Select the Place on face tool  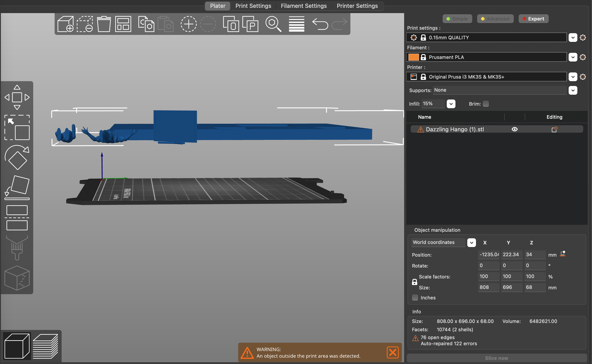17,187
